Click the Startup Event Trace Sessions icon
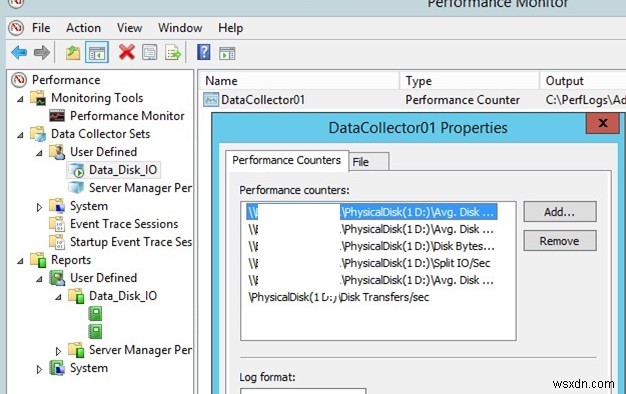 click(57, 242)
